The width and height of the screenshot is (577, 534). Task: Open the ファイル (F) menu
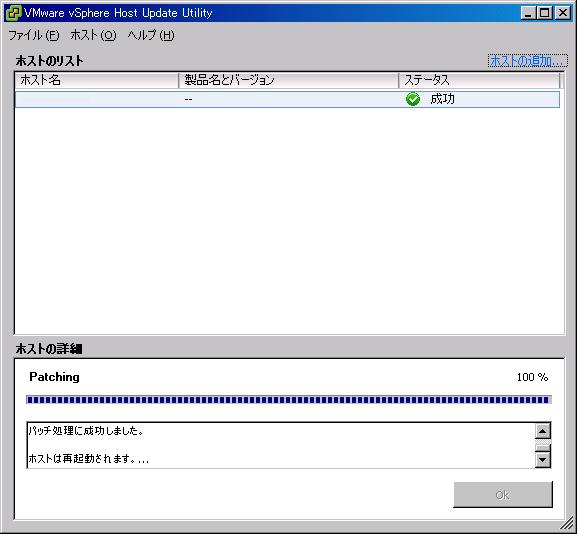(34, 35)
